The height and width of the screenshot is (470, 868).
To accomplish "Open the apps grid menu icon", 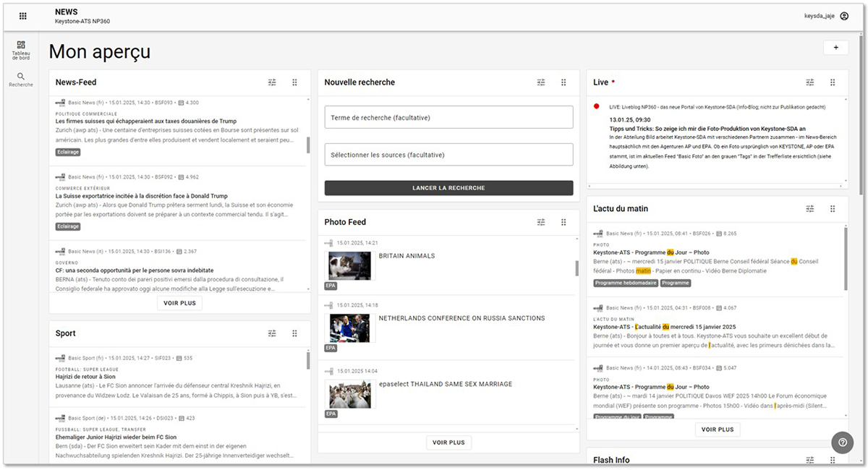I will click(23, 16).
